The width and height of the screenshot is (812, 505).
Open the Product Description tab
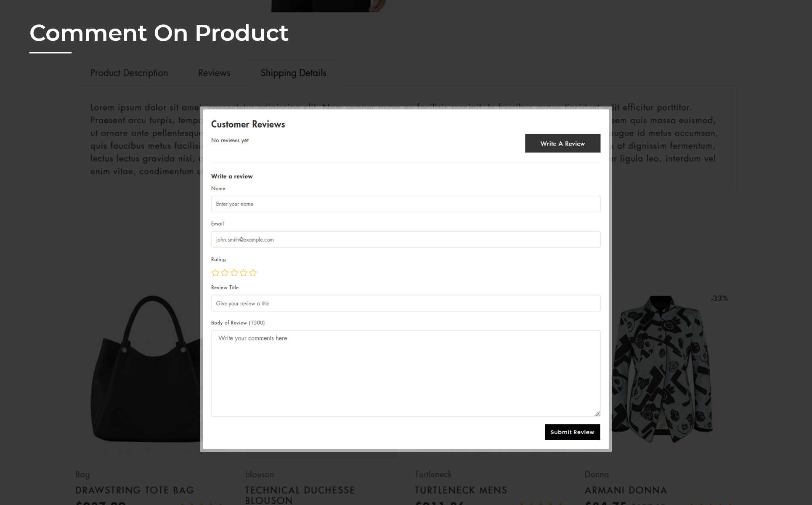[x=129, y=73]
